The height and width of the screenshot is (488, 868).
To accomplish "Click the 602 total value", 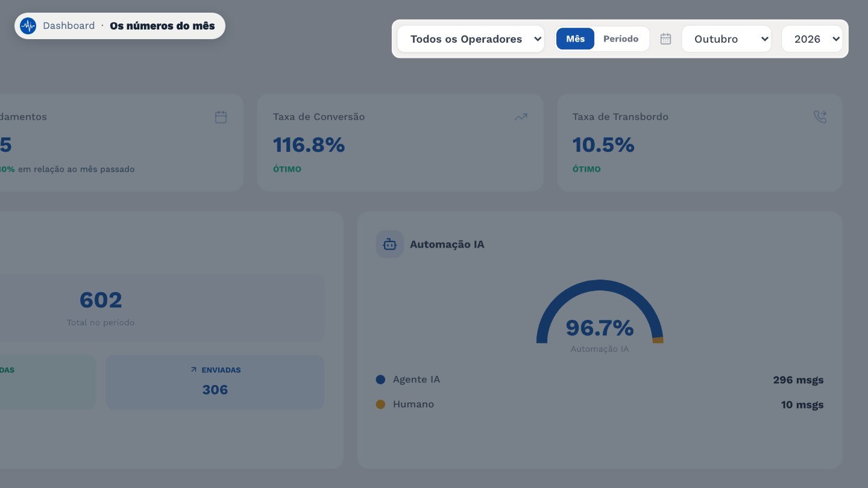I will coord(101,300).
